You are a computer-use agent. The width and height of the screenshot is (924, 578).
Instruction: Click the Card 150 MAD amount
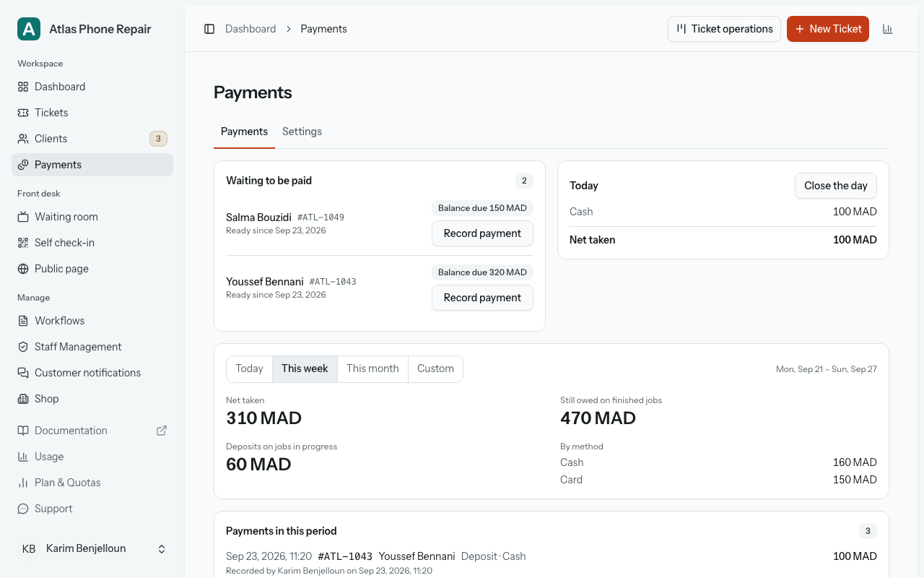tap(855, 480)
